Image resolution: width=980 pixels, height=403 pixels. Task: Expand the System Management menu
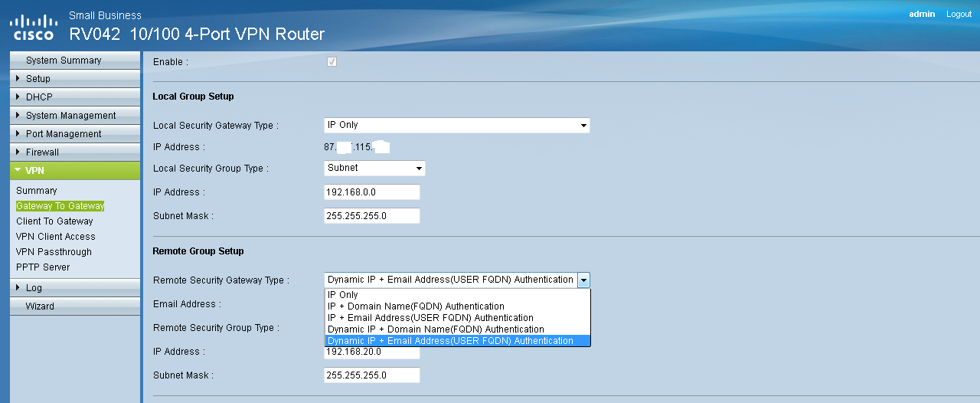click(x=75, y=116)
